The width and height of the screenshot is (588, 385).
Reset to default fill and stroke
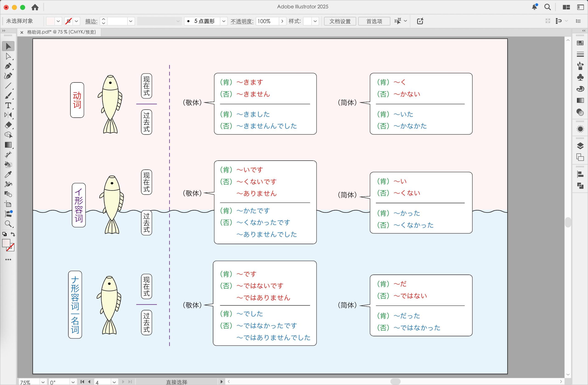pyautogui.click(x=4, y=234)
